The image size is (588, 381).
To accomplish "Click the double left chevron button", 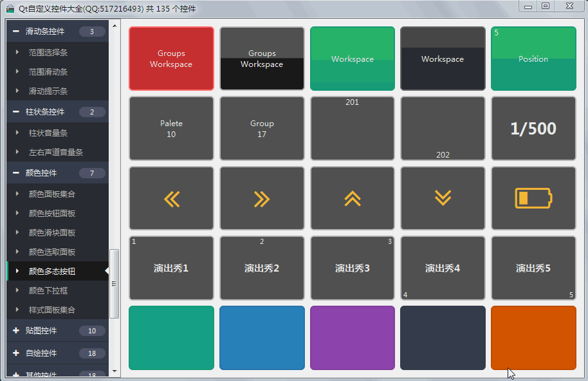I will coord(171,198).
